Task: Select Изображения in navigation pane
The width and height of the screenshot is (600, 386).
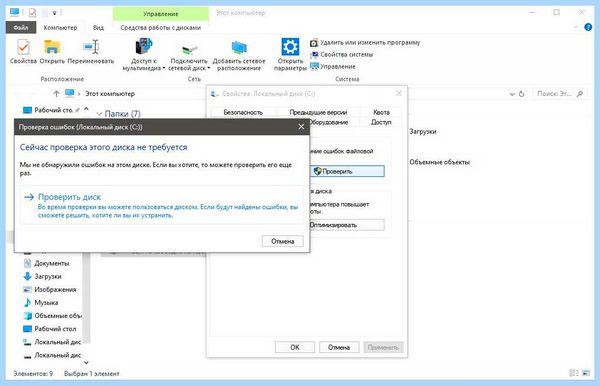Action: [49, 290]
